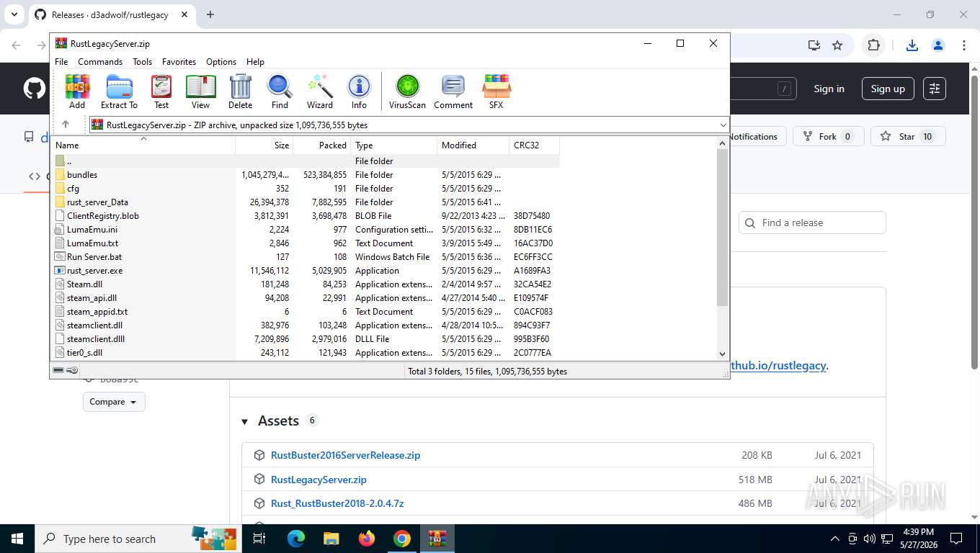Click the Comment toolbar icon
Image resolution: width=980 pixels, height=553 pixels.
(x=453, y=91)
